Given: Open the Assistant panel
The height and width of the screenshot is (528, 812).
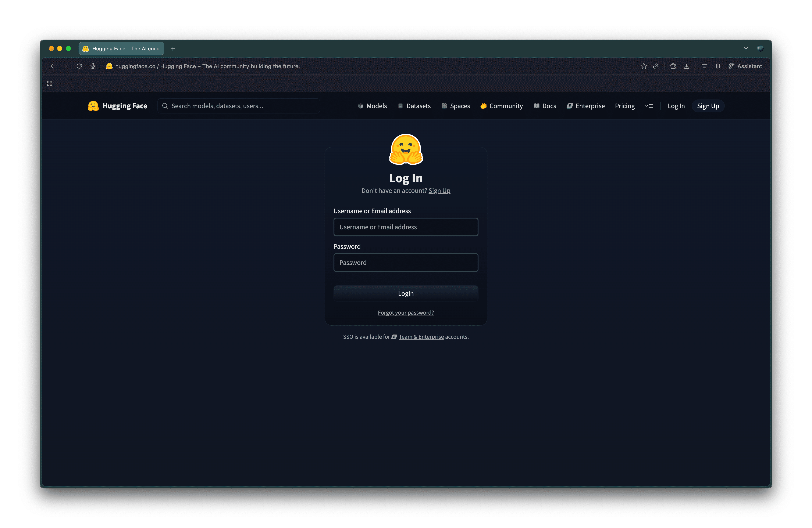Looking at the screenshot, I should tap(745, 66).
